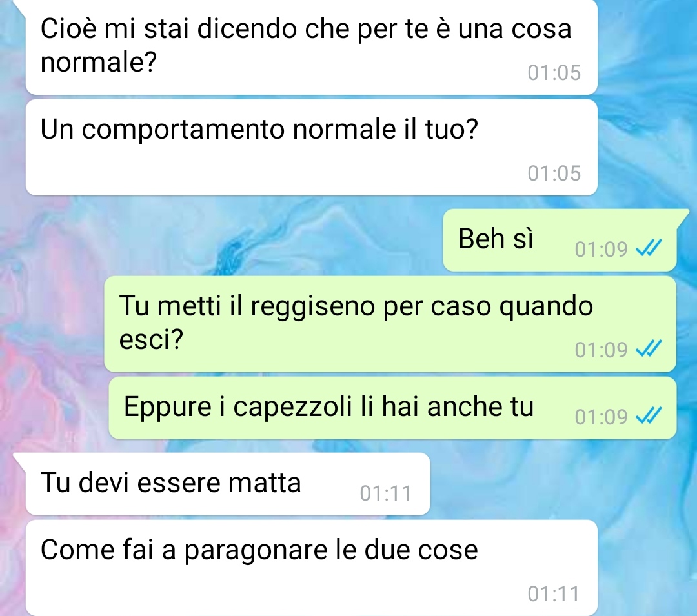This screenshot has width=697, height=616.
Task: Tap the 01:09 timestamp beside 'Beh sì'
Action: [x=601, y=249]
